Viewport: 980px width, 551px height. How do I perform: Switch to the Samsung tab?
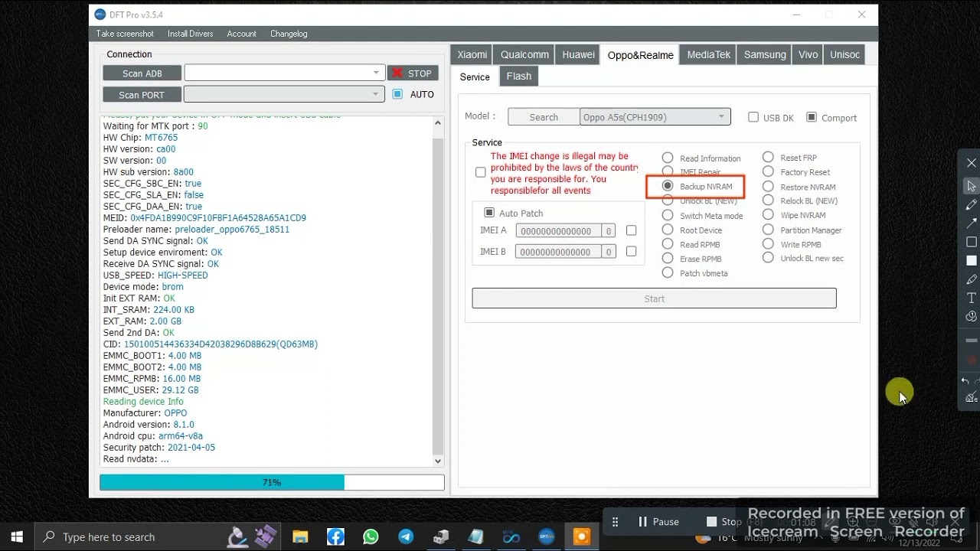pos(765,54)
